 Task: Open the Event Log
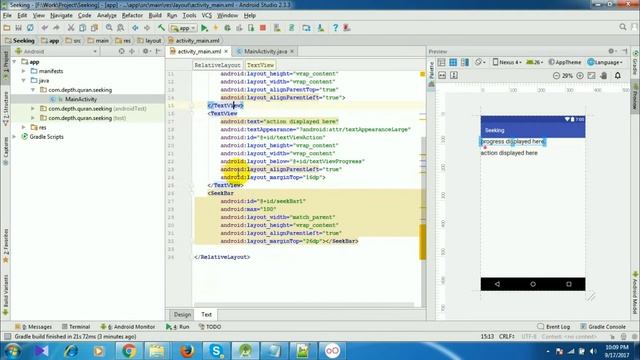point(553,327)
